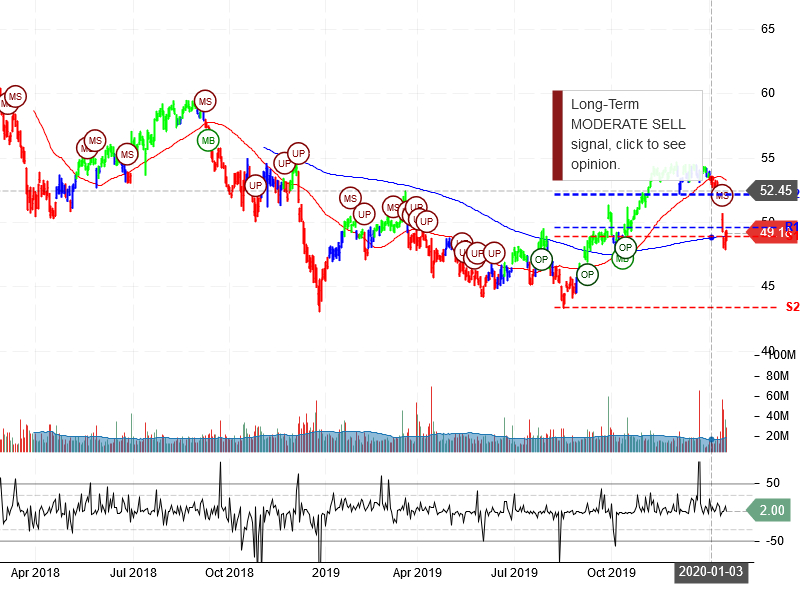Click the red S2 support level label
800x600 pixels.
point(792,307)
